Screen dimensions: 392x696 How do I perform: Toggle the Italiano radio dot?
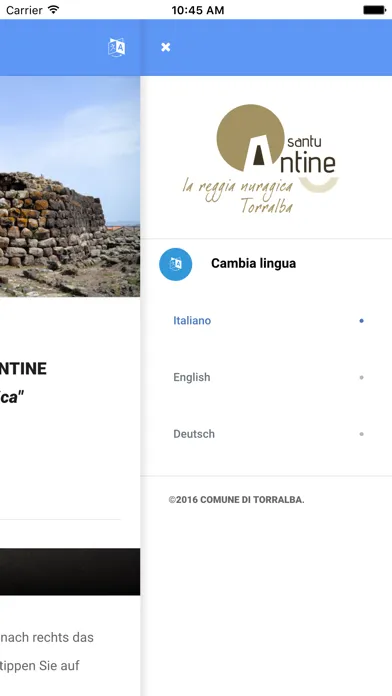361,320
